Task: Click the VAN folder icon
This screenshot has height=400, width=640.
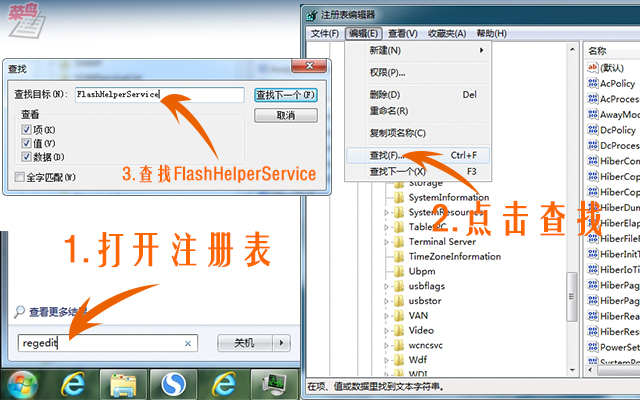Action: pyautogui.click(x=399, y=316)
